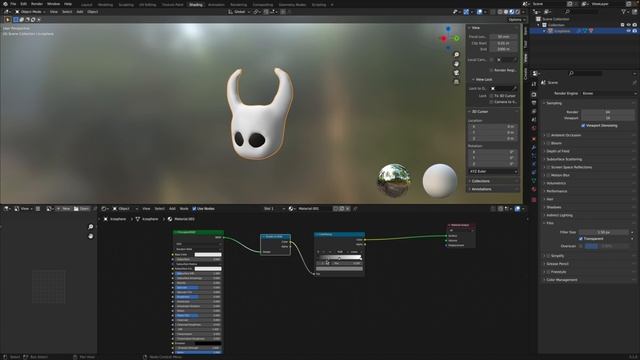Screen dimensions: 640x360
Task: Open the File menu
Action: click(13, 4)
